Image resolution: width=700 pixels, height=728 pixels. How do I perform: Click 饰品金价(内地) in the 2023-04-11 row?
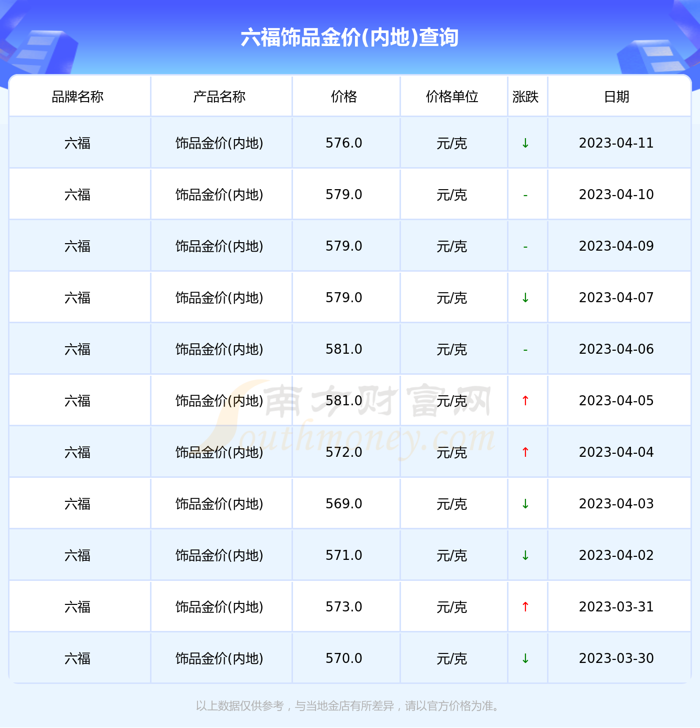tap(219, 143)
